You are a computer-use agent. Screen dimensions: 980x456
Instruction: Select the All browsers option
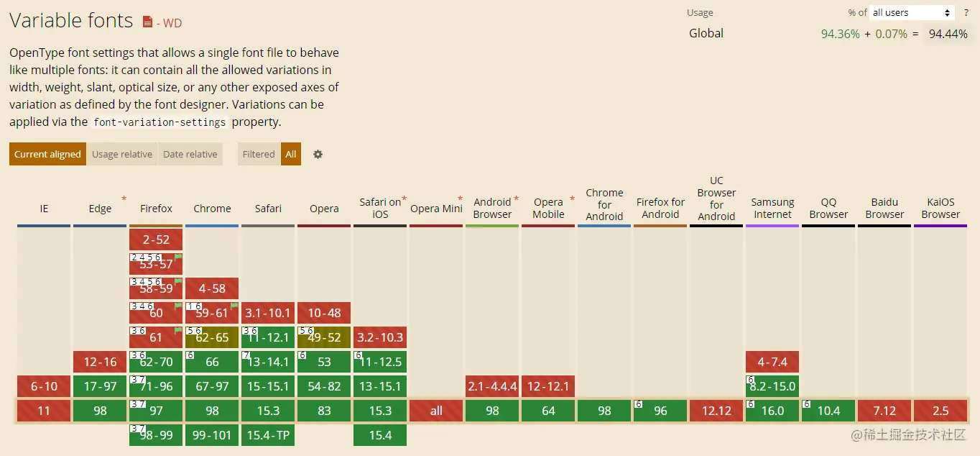pyautogui.click(x=291, y=154)
